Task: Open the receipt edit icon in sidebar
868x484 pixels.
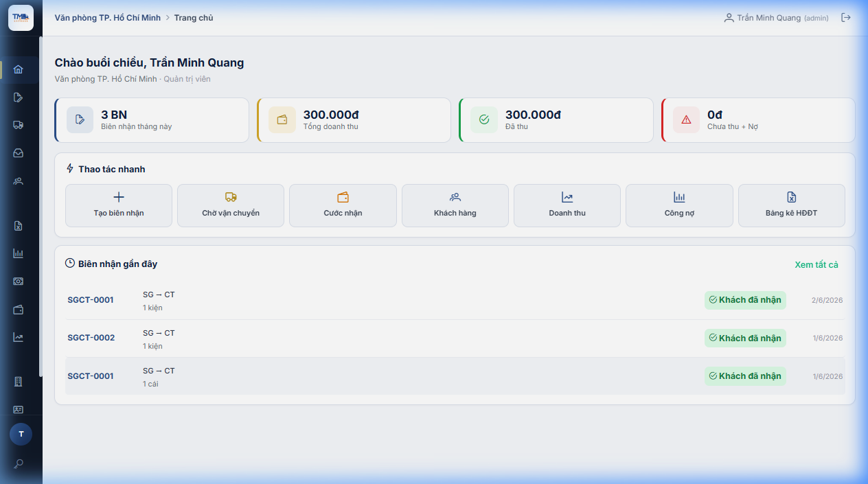Action: click(x=19, y=97)
